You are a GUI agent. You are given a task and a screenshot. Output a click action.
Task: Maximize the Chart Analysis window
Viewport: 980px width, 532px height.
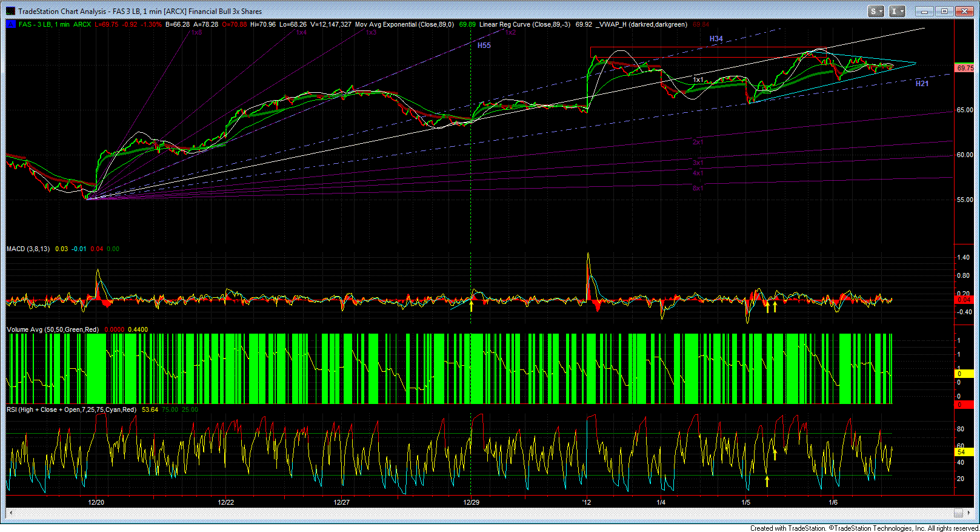[x=944, y=11]
